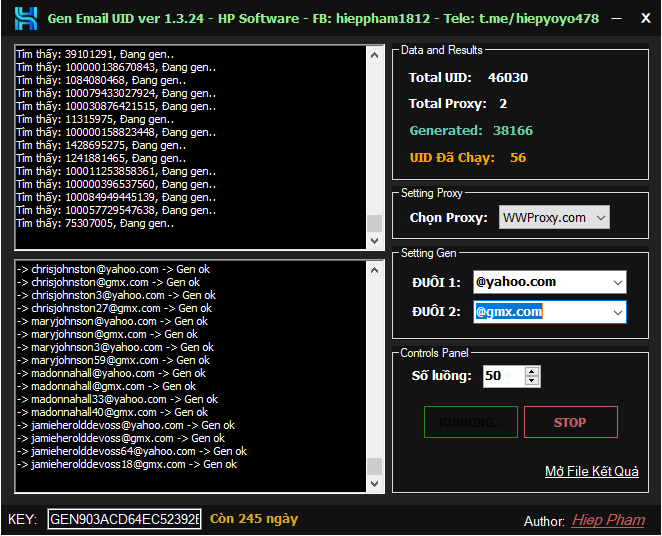Click the email log scroll-up arrow
The height and width of the screenshot is (536, 662).
375,269
